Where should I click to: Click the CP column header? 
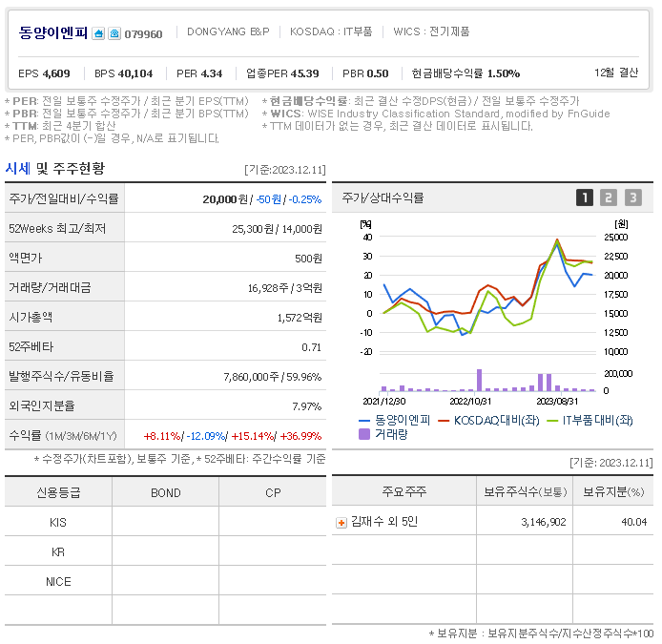(x=273, y=493)
